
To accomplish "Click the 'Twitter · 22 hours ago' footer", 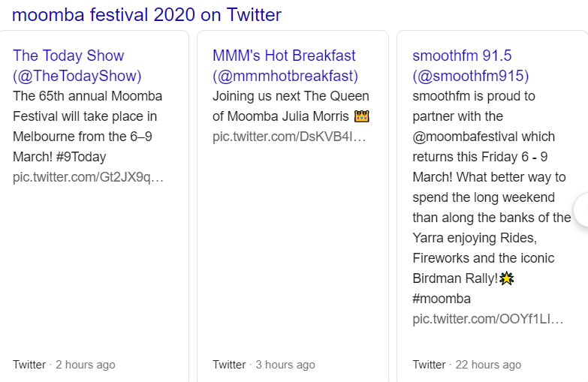I will pos(467,365).
